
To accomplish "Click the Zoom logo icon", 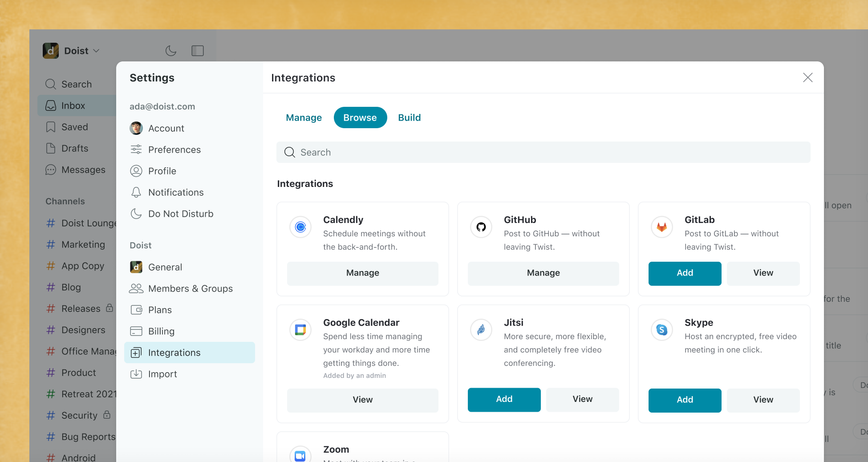I will (300, 455).
